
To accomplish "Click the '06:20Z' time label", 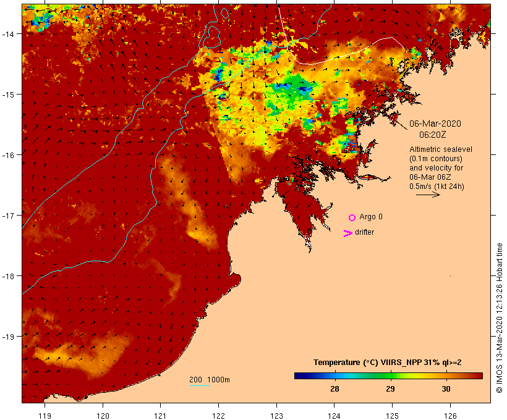I will [432, 135].
